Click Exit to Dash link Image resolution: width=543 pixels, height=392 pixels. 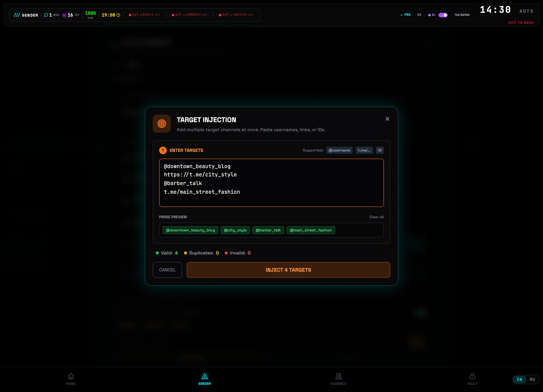tap(521, 22)
